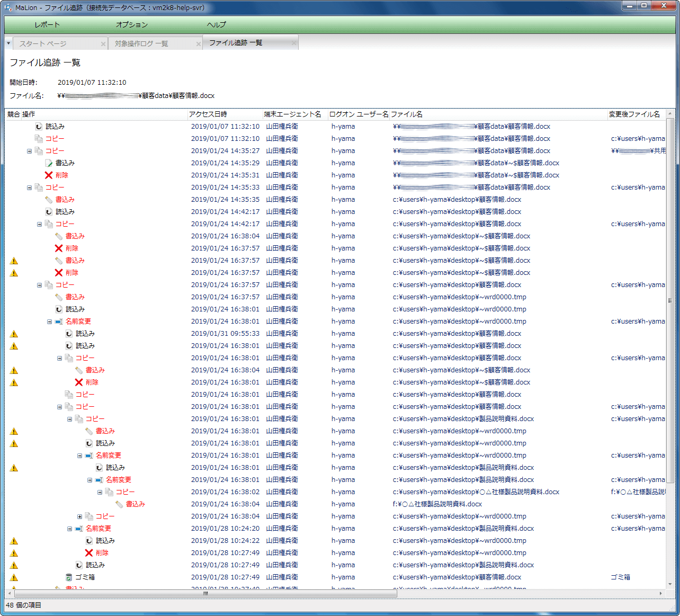Sort by the アクセス日時 column header
The width and height of the screenshot is (680, 616).
point(208,114)
